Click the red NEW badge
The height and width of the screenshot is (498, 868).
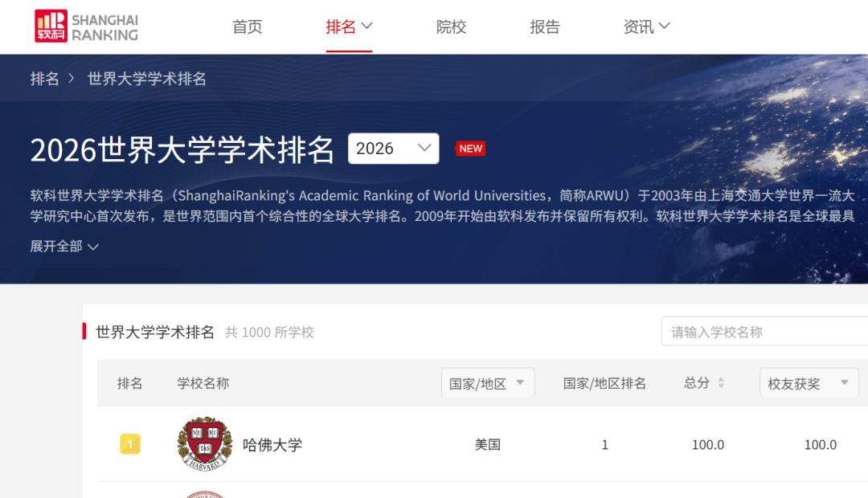[x=470, y=149]
